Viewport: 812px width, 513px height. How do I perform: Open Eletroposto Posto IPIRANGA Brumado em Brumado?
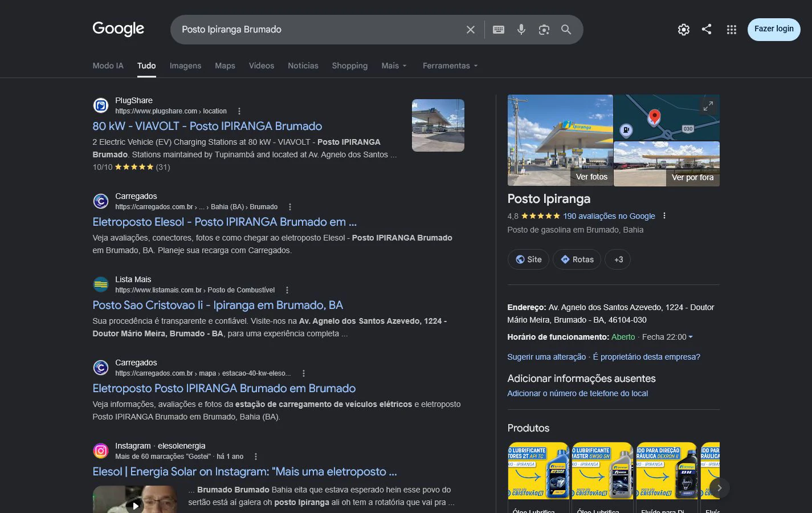pyautogui.click(x=224, y=388)
